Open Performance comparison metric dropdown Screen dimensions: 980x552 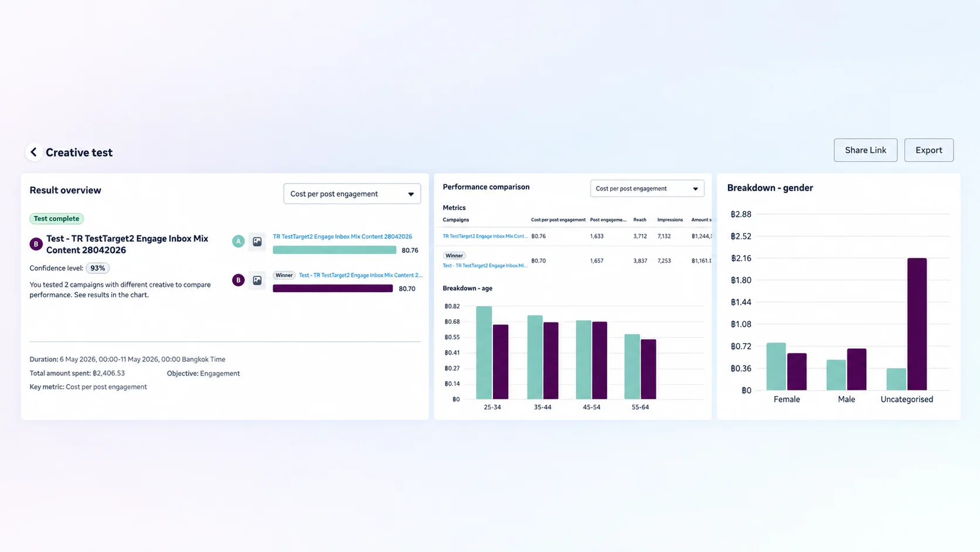click(646, 188)
